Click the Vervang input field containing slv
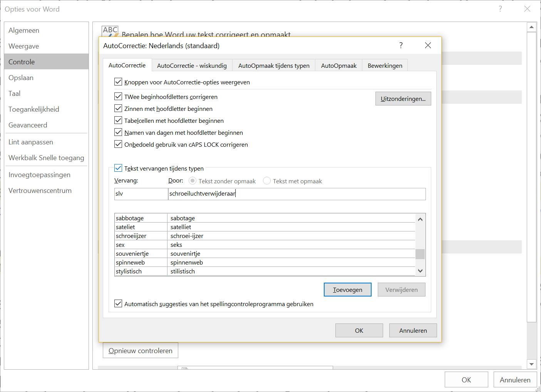The height and width of the screenshot is (392, 541). point(141,194)
